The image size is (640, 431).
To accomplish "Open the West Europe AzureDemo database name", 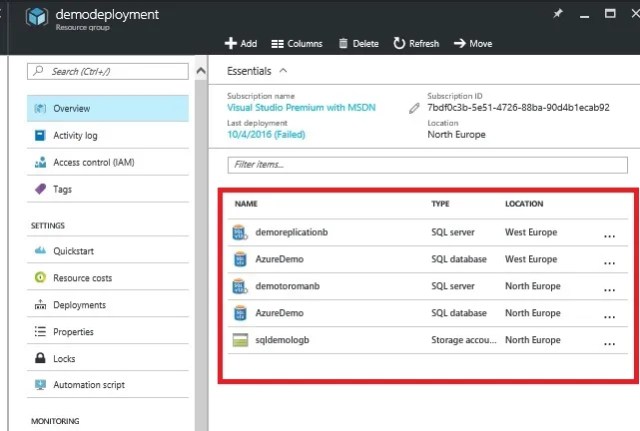I will 280,259.
